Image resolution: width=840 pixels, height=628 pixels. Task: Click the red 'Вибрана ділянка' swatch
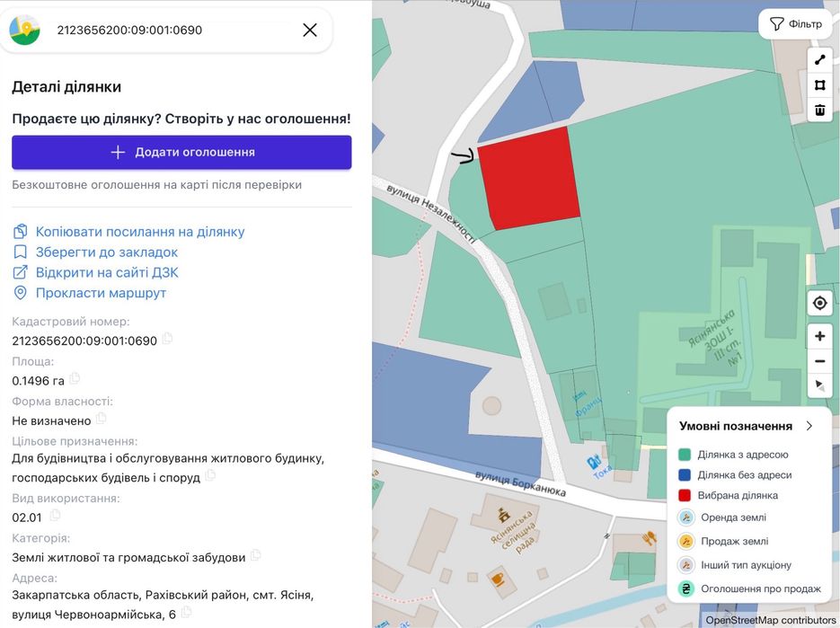tap(684, 495)
